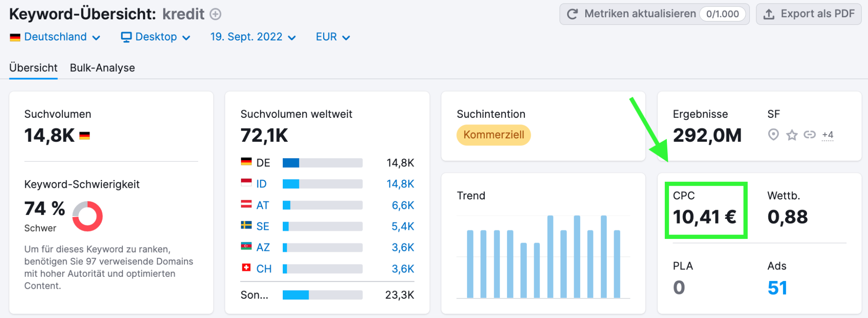Open the CH country link

click(264, 269)
